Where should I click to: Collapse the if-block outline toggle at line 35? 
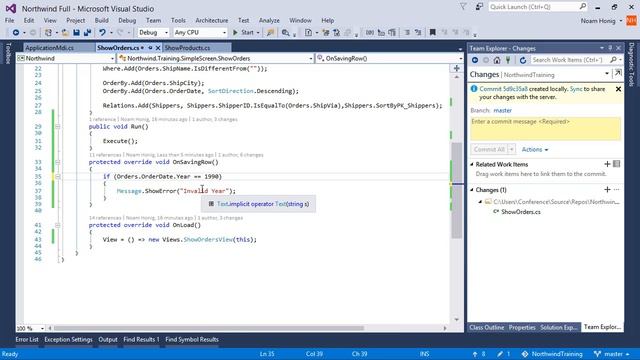pyautogui.click(x=58, y=176)
